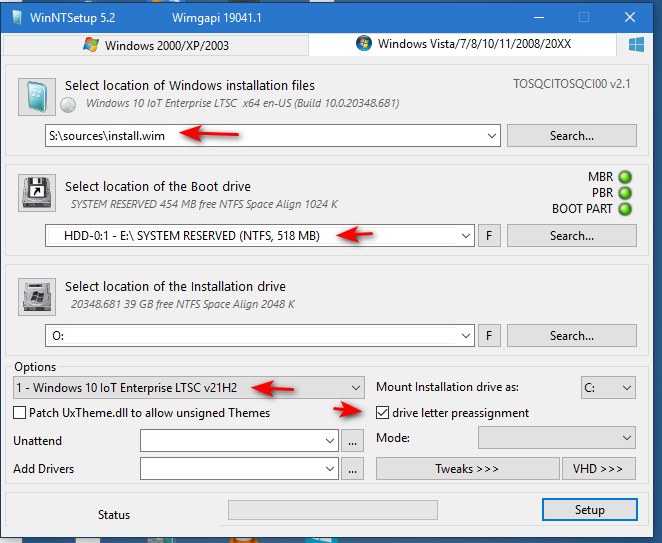Open the VHD >>> options
The image size is (662, 543).
click(598, 469)
